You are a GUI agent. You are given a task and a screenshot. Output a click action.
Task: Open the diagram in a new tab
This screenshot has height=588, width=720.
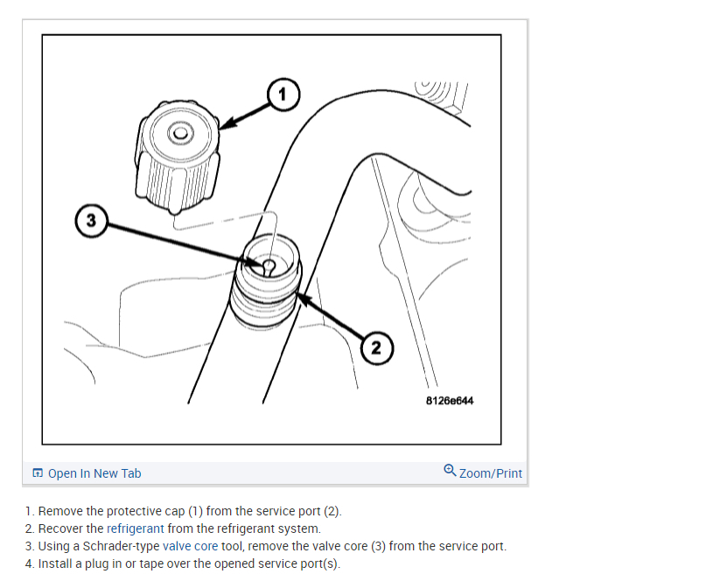pos(87,473)
